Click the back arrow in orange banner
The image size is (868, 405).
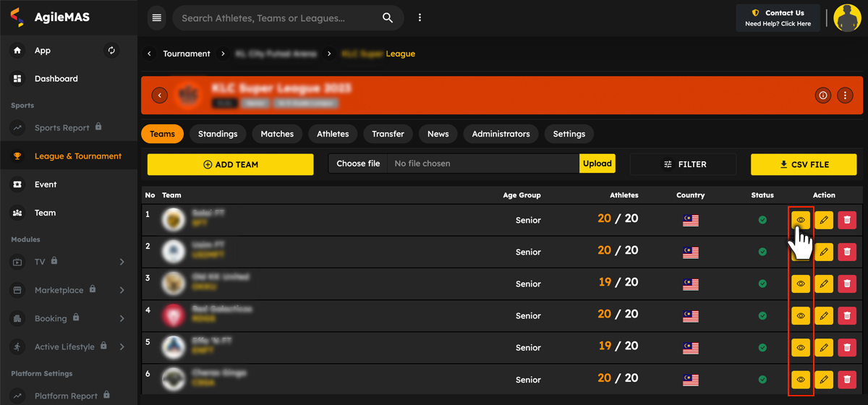pos(160,95)
